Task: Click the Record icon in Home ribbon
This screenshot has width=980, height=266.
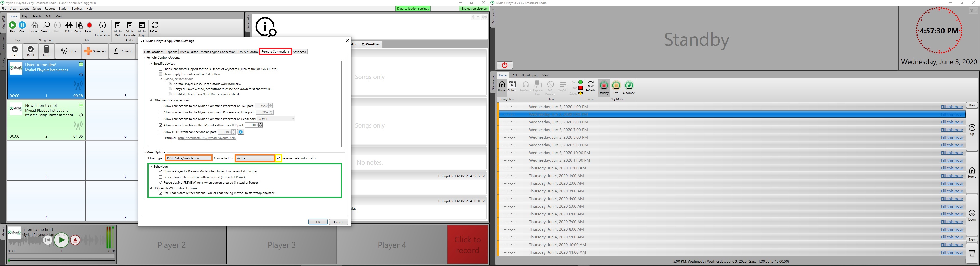Action: [89, 27]
